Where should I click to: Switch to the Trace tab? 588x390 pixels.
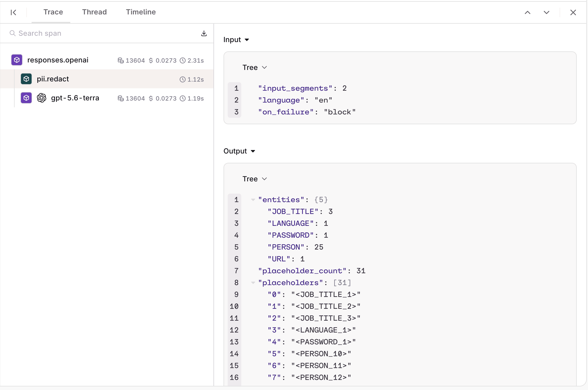click(53, 12)
